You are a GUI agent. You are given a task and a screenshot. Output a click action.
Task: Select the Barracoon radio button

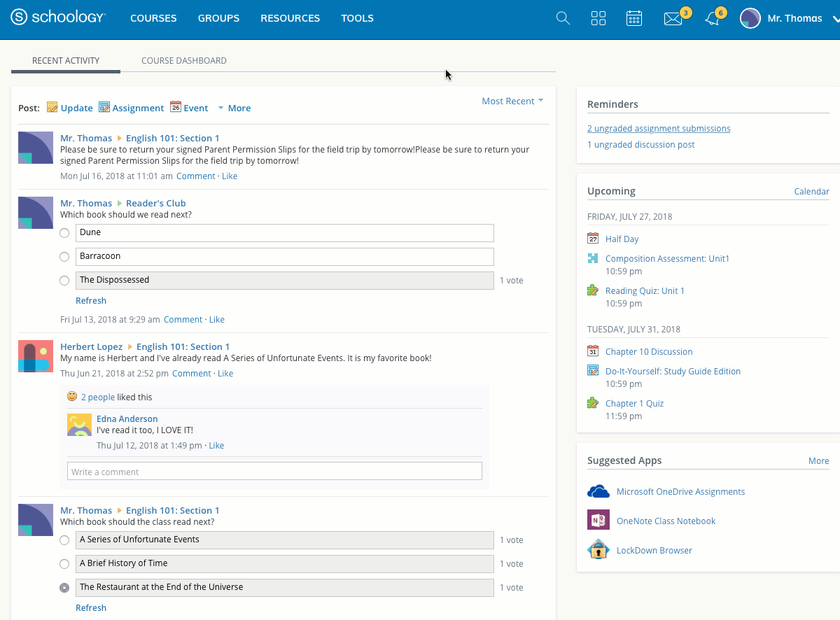tap(64, 257)
